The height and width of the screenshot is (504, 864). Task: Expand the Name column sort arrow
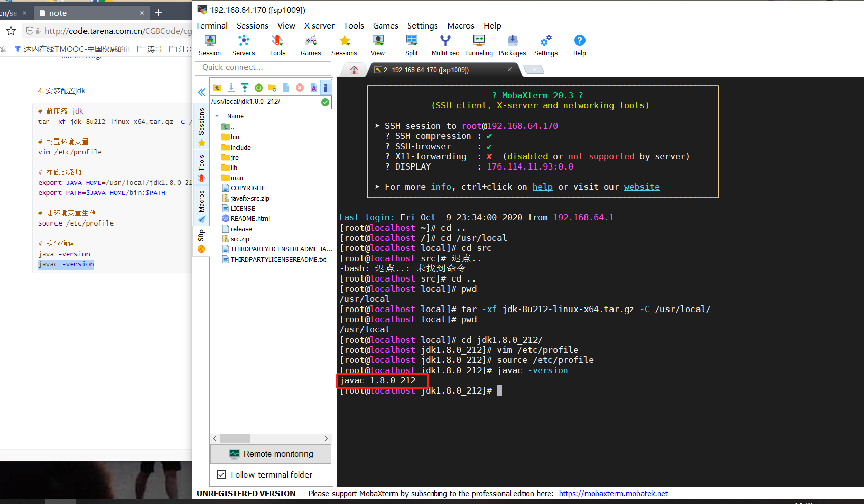point(217,116)
